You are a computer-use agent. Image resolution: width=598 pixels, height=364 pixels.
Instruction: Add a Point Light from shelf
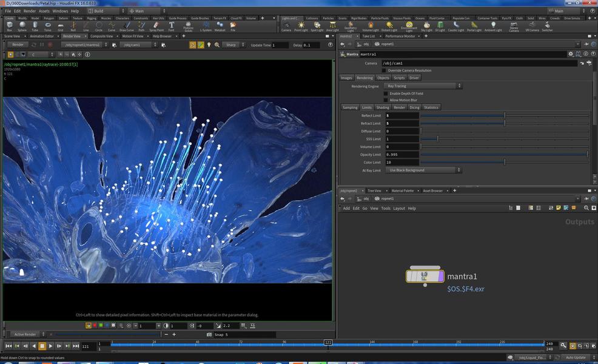click(x=301, y=26)
